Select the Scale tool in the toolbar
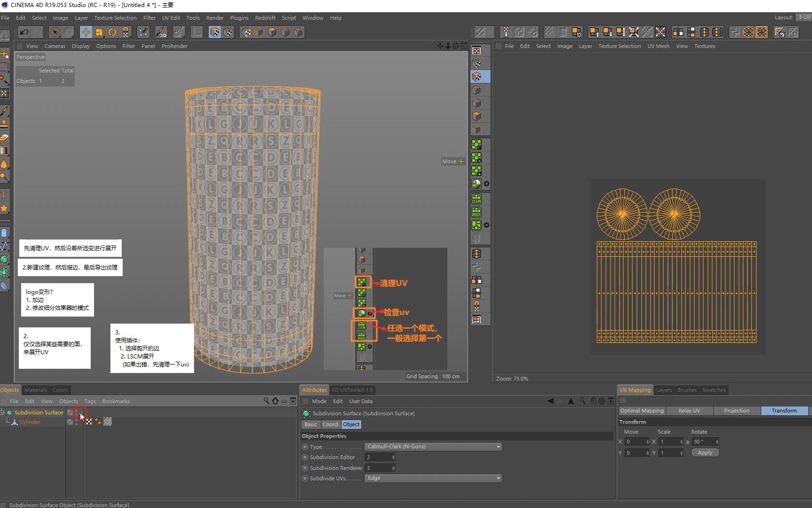The height and width of the screenshot is (508, 812). [99, 32]
